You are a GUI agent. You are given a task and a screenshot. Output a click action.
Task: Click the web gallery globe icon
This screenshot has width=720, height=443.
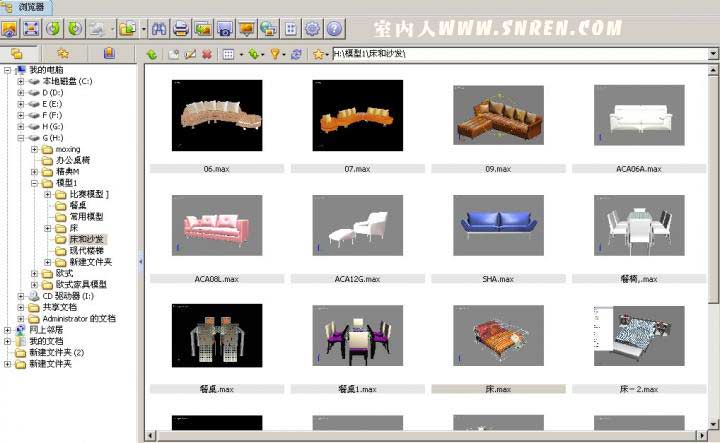[x=269, y=29]
